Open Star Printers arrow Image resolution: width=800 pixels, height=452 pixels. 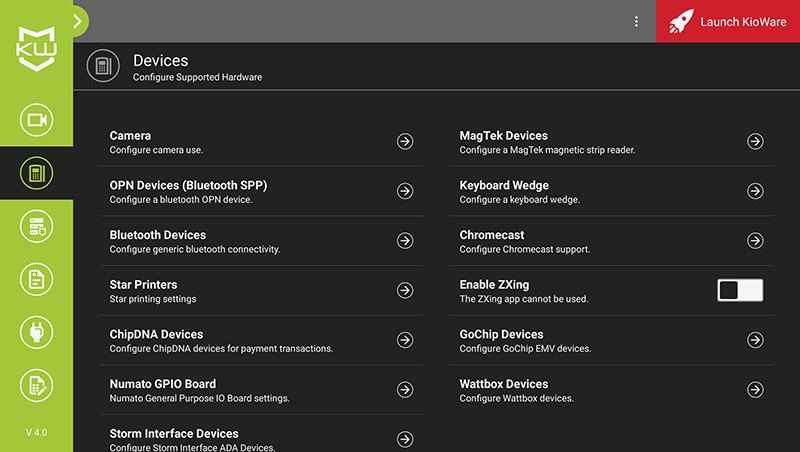coord(405,290)
